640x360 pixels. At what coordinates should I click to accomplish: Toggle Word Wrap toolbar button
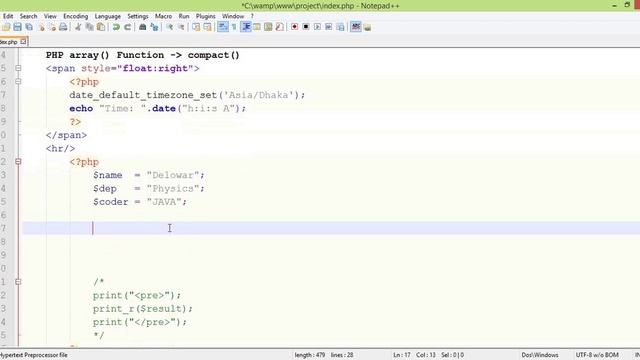pos(222,27)
